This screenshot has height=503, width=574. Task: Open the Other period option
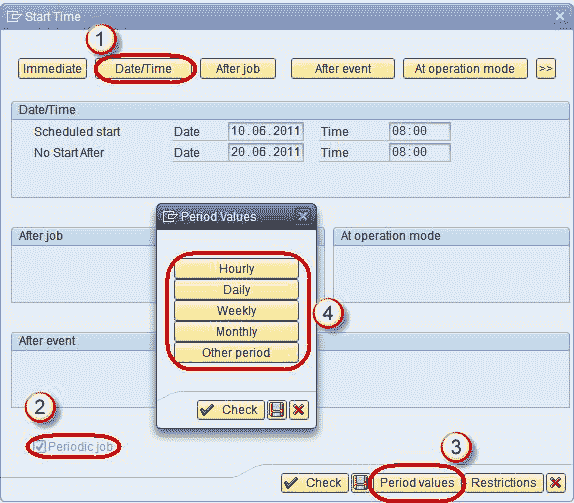(x=236, y=353)
